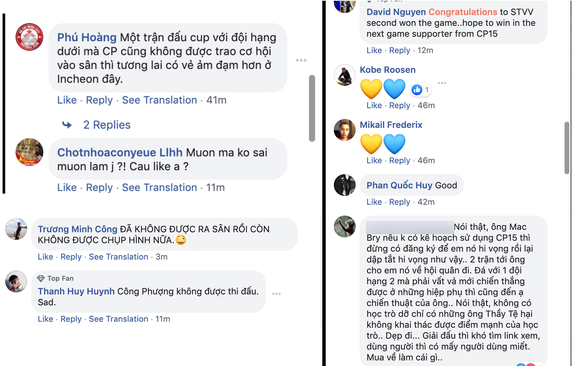
Task: Open the three-dot options for Phú Hoàng's comment
Action: tap(301, 60)
